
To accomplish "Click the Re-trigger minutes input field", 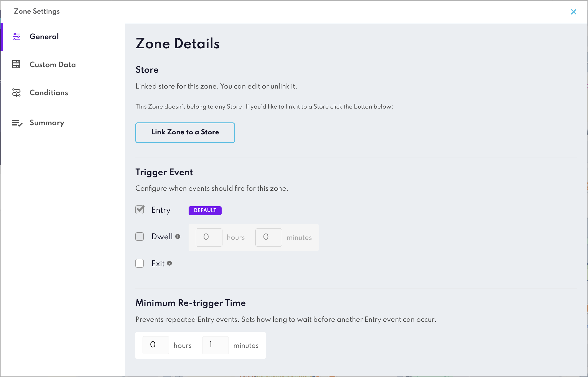I will [x=215, y=345].
